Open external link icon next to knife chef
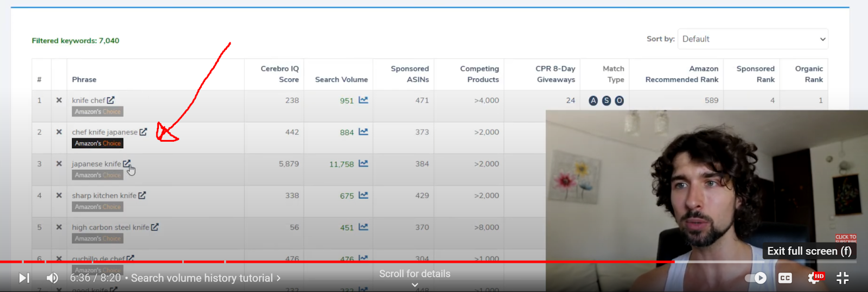 click(111, 100)
